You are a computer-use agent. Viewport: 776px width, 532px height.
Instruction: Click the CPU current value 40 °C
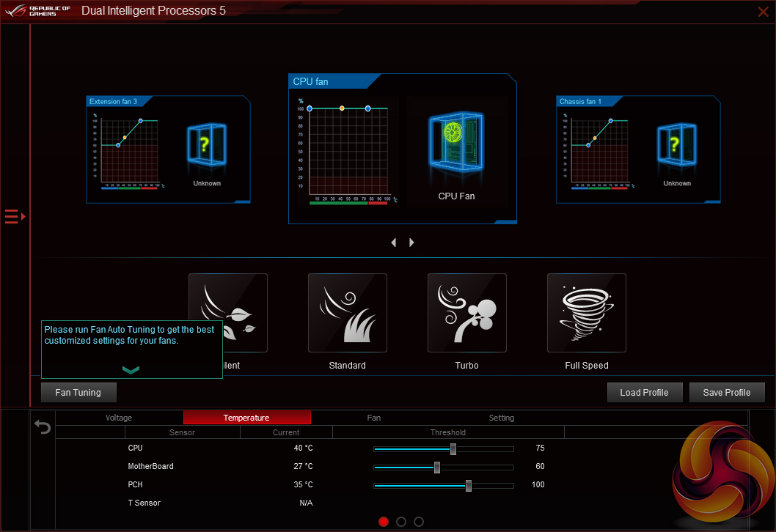304,448
